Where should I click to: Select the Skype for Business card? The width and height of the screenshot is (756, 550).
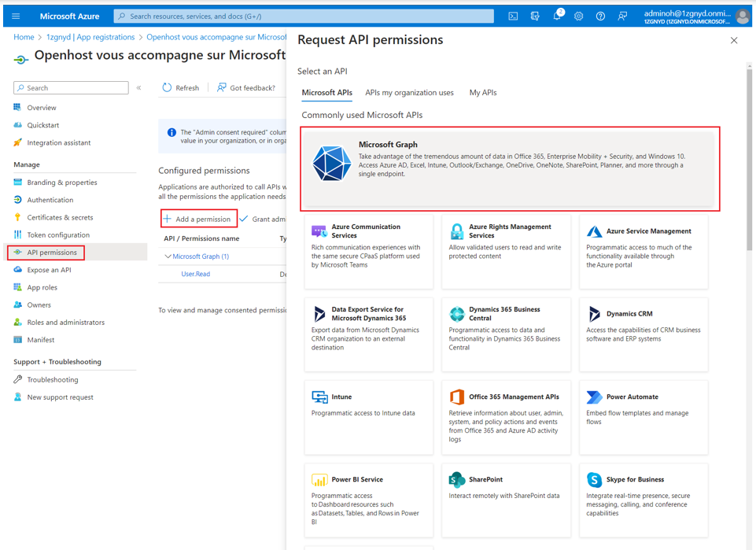pos(644,500)
